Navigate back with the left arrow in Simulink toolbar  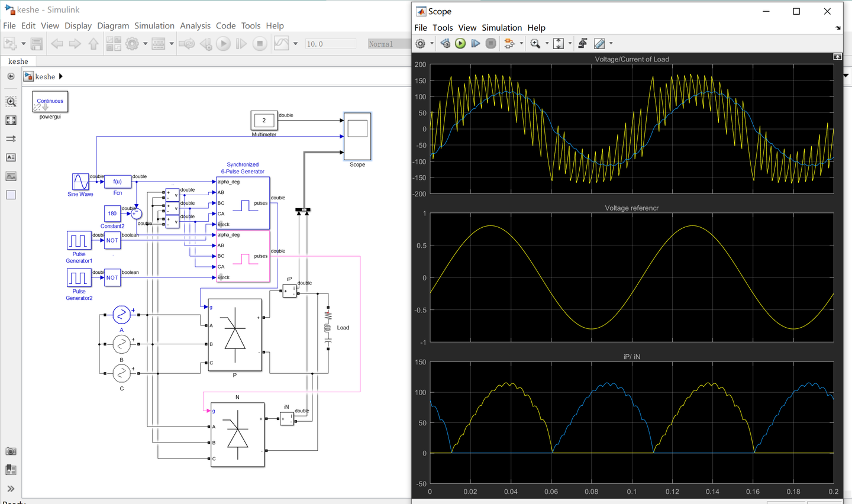coord(56,43)
